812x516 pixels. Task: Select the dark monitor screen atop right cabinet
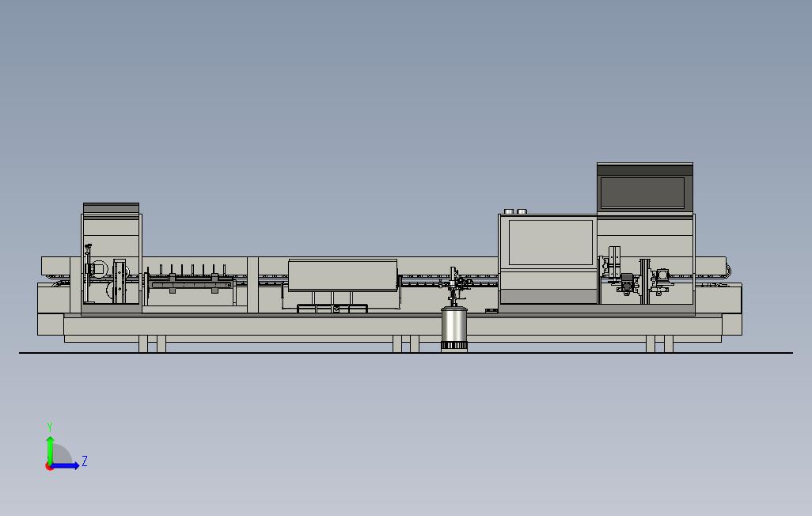[643, 193]
